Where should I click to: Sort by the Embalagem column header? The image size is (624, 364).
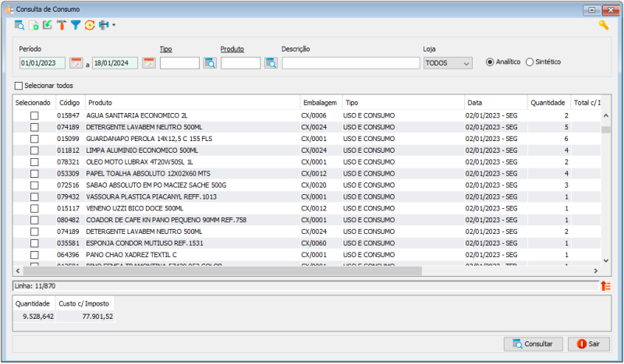pos(321,103)
